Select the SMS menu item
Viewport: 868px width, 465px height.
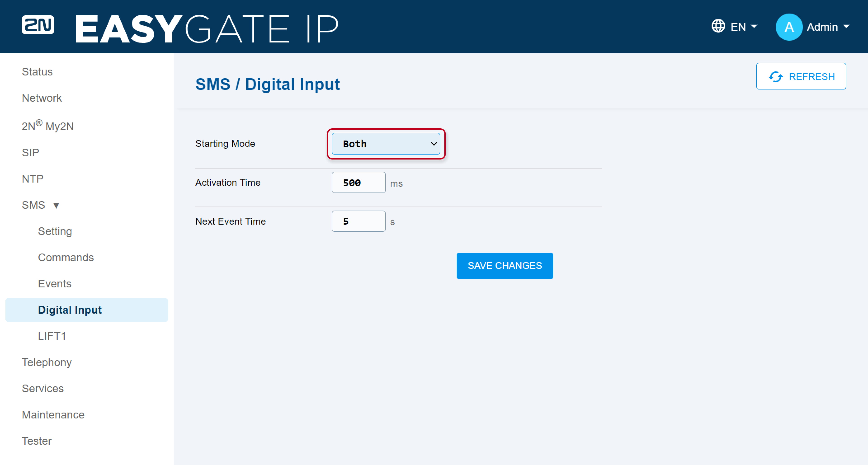point(33,205)
